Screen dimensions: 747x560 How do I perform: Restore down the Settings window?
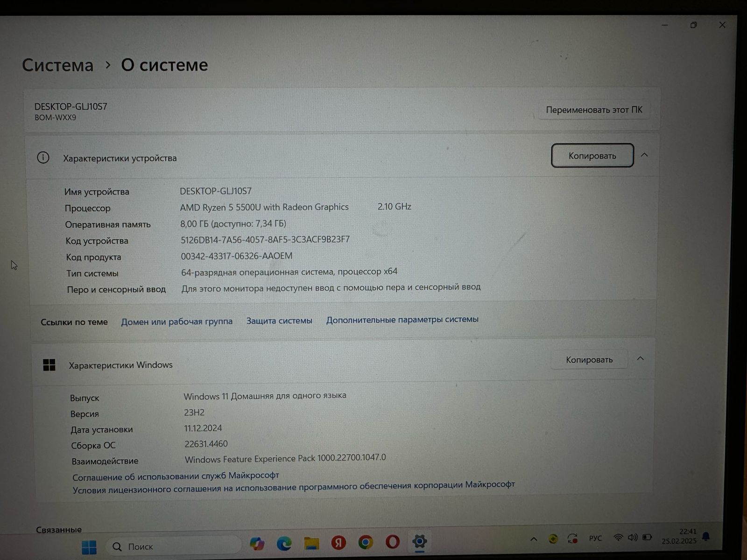click(694, 25)
